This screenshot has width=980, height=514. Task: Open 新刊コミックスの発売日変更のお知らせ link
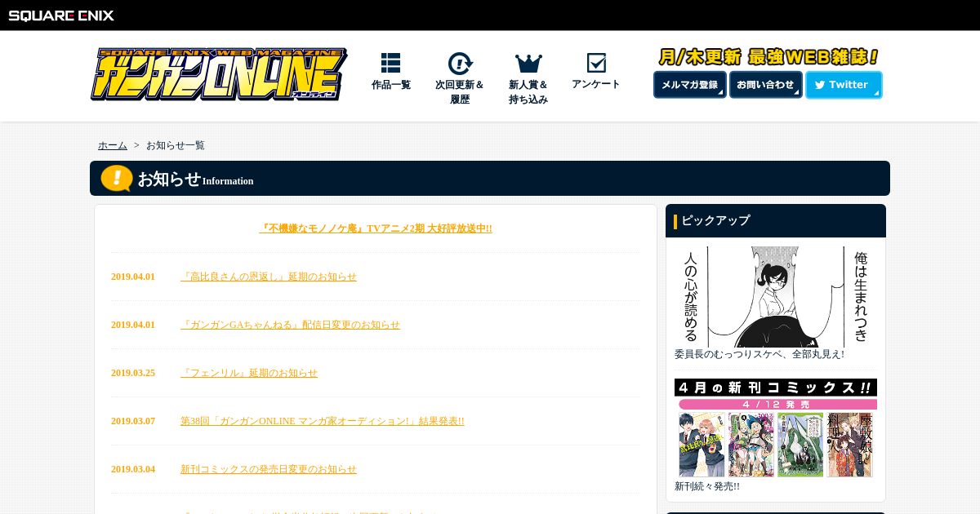[269, 469]
